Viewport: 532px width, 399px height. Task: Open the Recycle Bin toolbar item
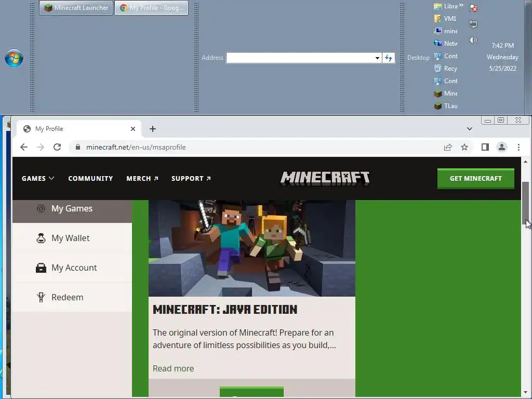(445, 69)
